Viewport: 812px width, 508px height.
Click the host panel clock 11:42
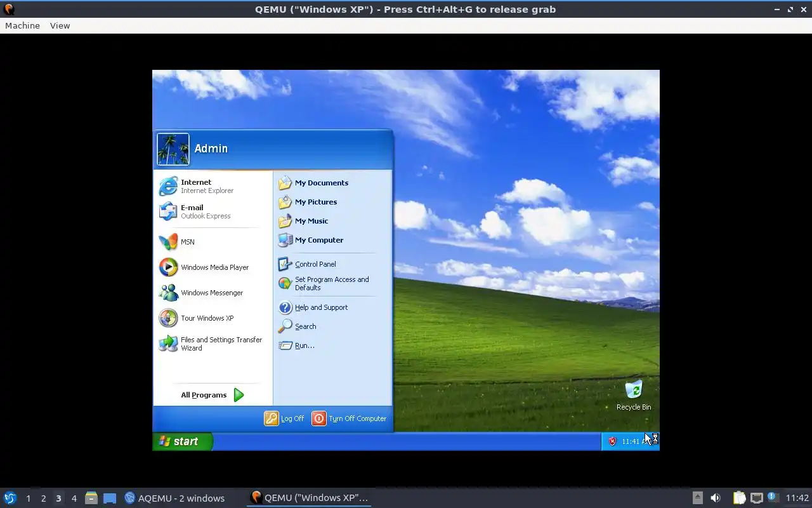click(x=797, y=498)
